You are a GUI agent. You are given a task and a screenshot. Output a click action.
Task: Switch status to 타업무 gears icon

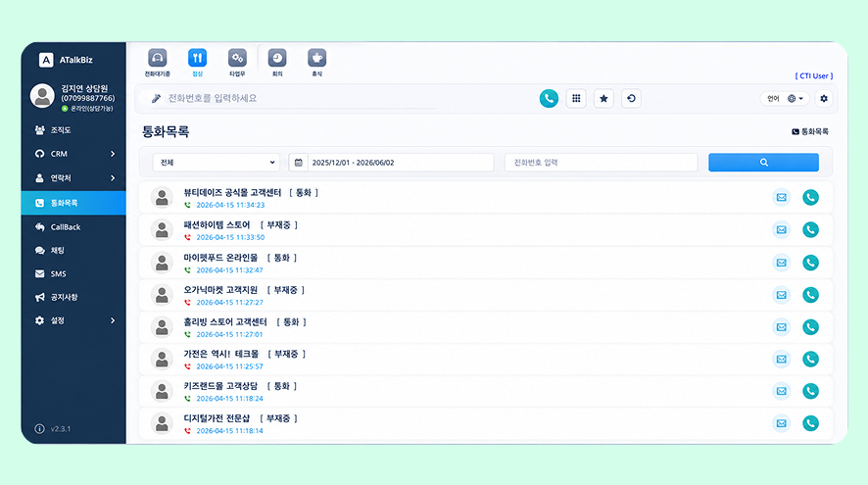237,58
